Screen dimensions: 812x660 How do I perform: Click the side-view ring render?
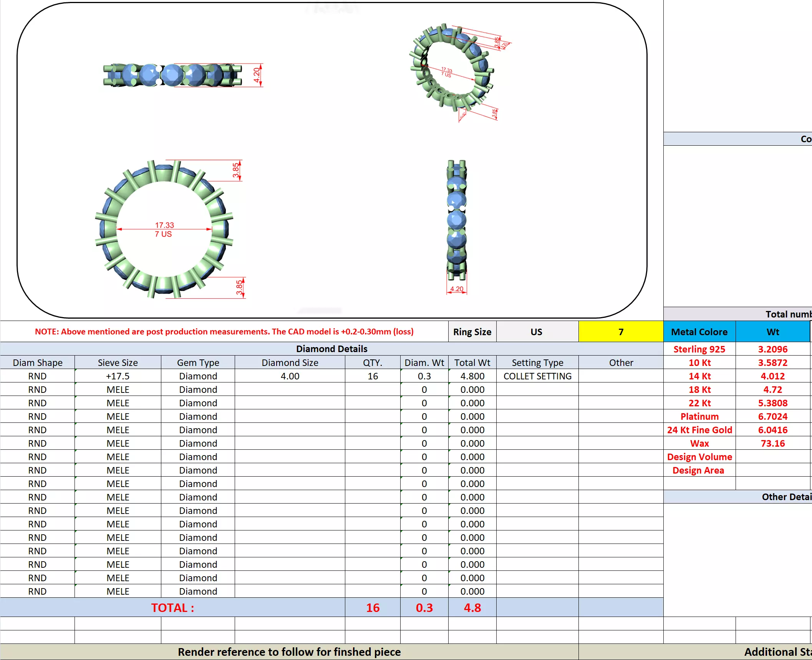point(456,220)
